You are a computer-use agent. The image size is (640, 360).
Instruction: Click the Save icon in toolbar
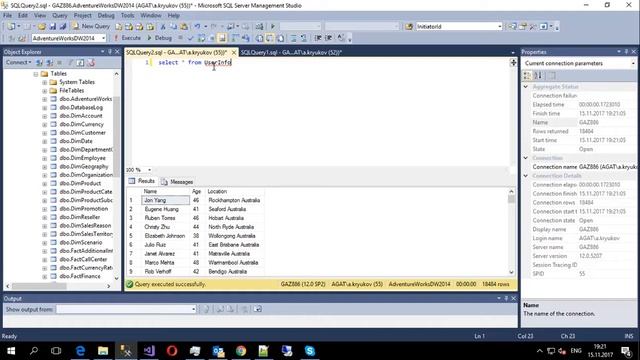pos(52,27)
